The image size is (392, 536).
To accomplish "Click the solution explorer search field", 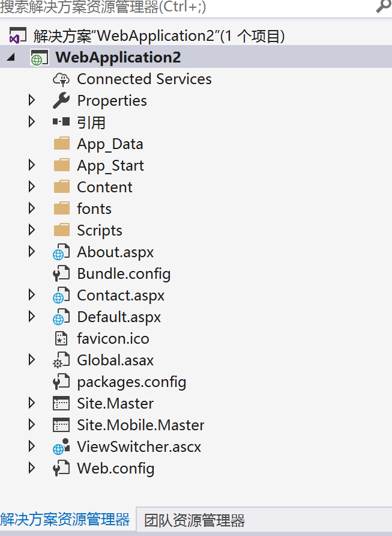I will click(x=180, y=7).
